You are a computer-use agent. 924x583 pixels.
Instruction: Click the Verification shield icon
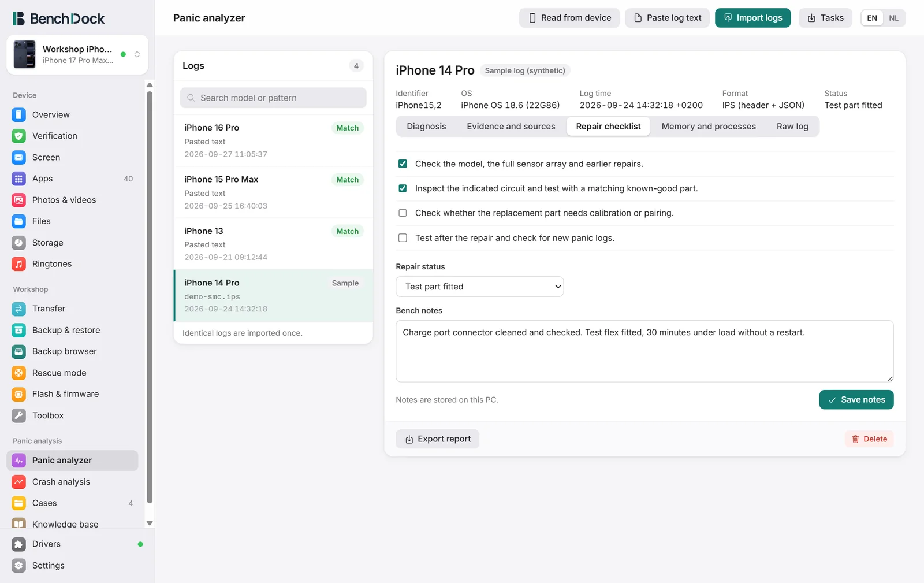click(19, 136)
